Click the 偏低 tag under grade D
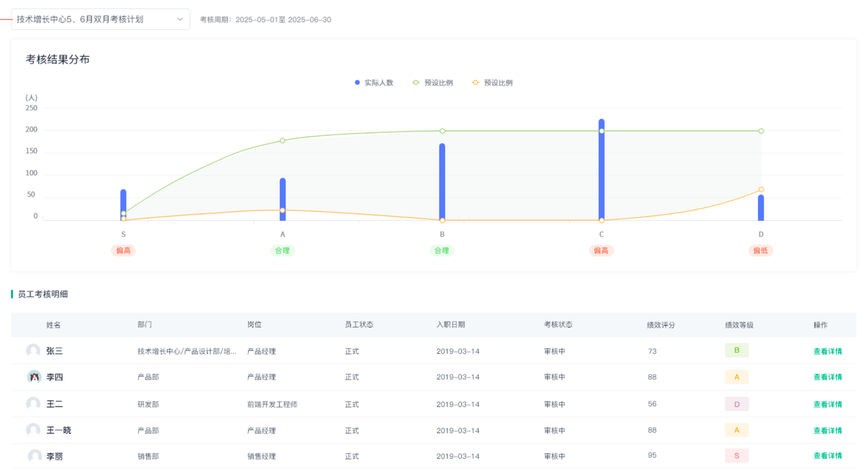Image resolution: width=868 pixels, height=471 pixels. click(761, 251)
